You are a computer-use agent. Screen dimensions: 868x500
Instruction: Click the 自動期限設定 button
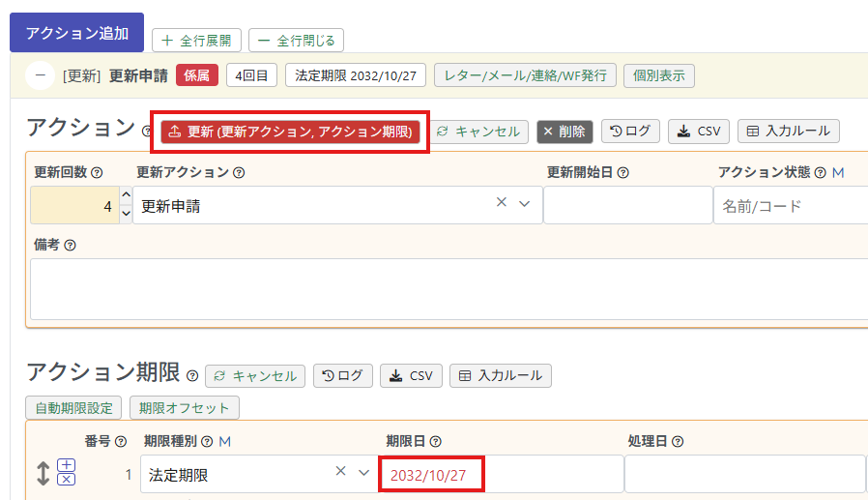pos(74,408)
